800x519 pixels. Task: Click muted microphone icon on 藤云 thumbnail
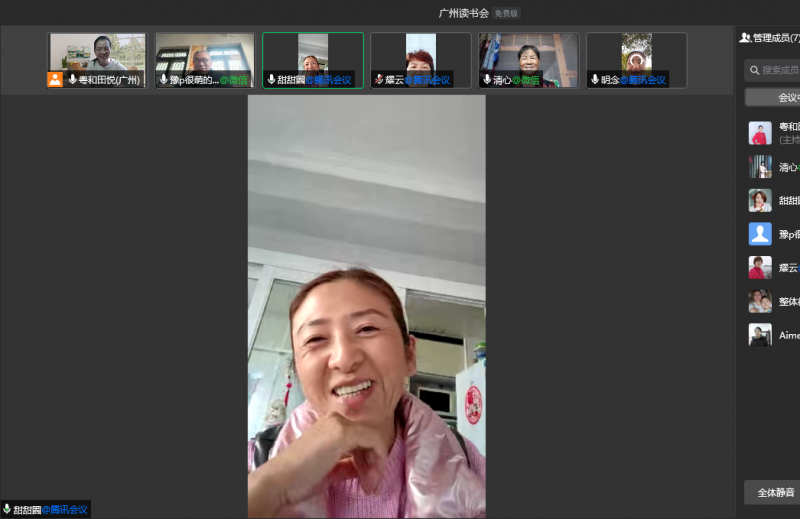pyautogui.click(x=379, y=80)
